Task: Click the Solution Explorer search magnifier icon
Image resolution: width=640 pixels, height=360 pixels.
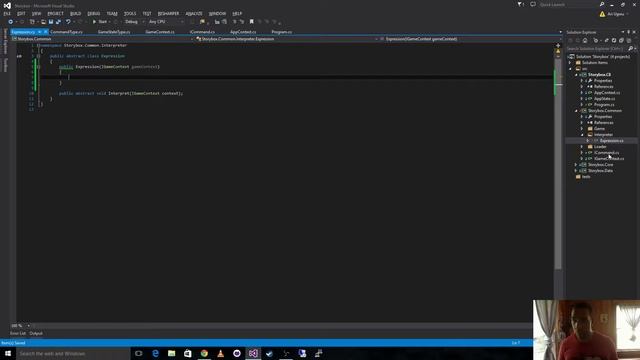Action: [x=631, y=49]
